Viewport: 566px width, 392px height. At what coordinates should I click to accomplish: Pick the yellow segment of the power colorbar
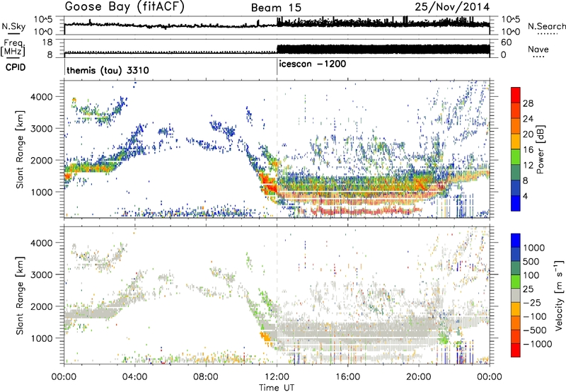[516, 141]
